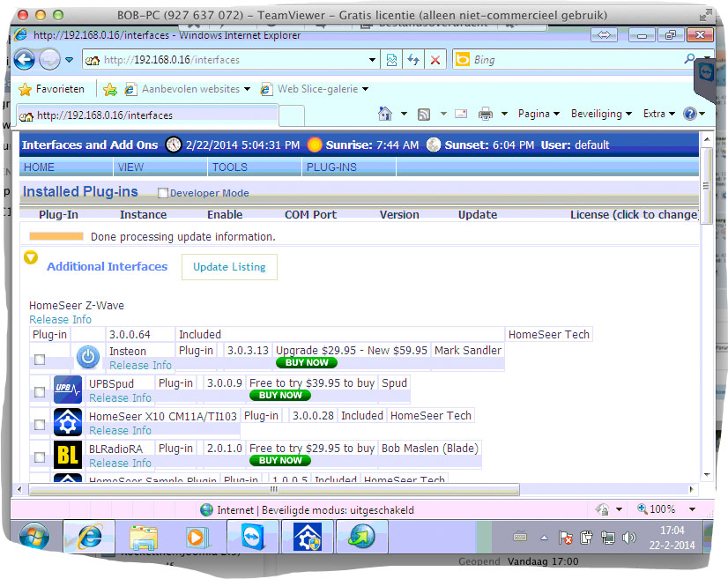Click the Insteon power plug-in icon
This screenshot has height=579, width=728.
click(88, 358)
